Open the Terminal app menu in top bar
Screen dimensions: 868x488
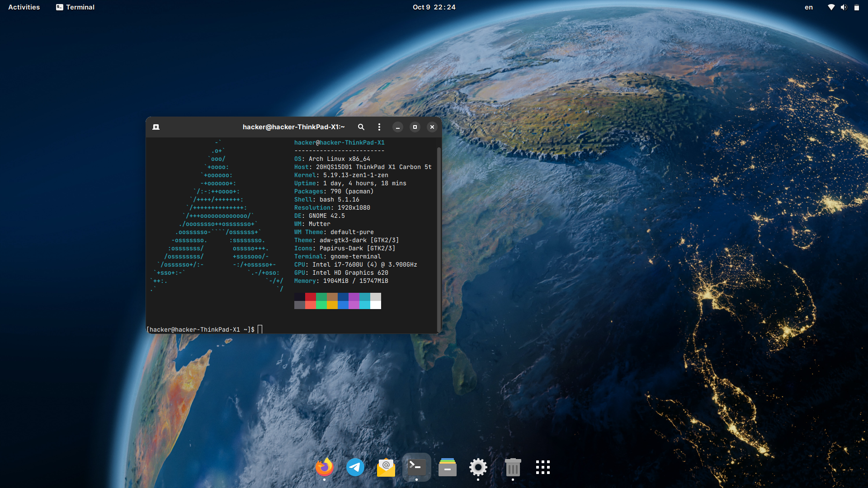point(75,7)
